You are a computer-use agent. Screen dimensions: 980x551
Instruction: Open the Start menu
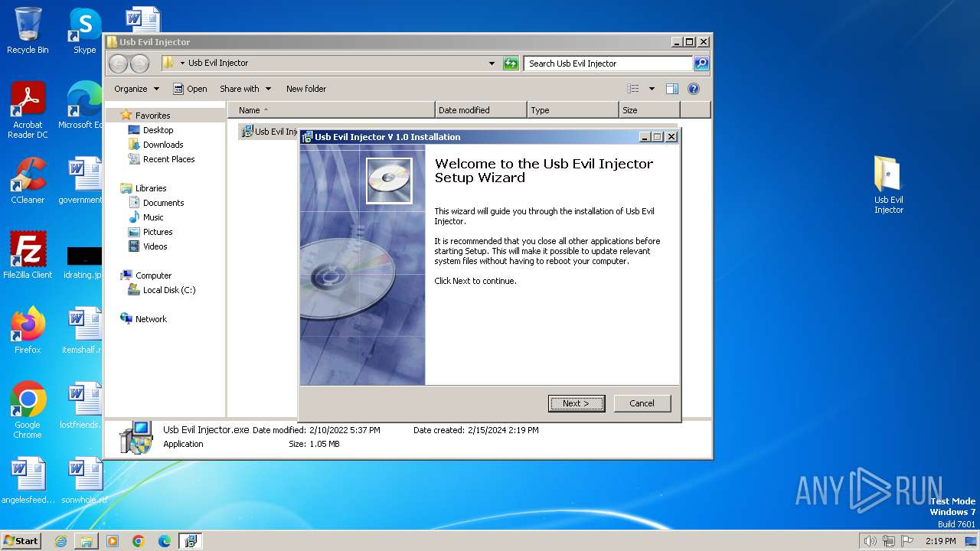coord(21,540)
